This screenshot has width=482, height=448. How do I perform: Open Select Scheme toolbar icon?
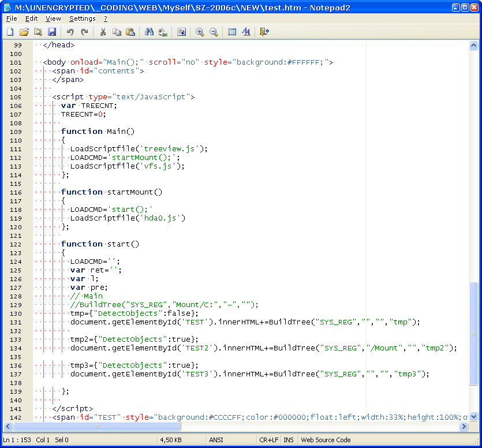tap(232, 32)
